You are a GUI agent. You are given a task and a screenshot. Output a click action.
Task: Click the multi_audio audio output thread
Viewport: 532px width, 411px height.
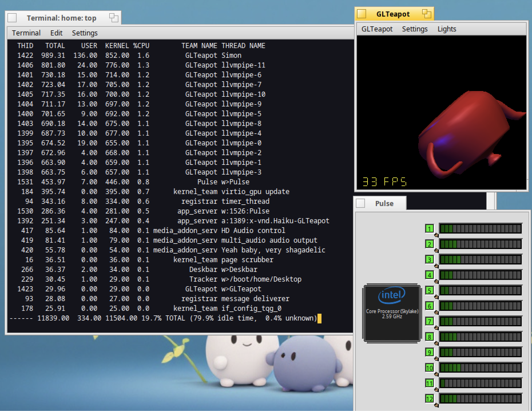click(x=269, y=240)
